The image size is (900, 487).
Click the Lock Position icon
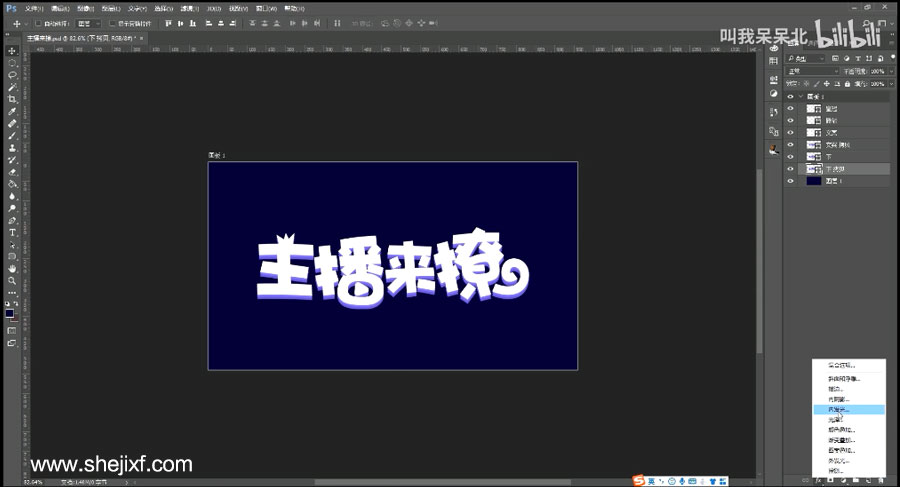(x=827, y=84)
